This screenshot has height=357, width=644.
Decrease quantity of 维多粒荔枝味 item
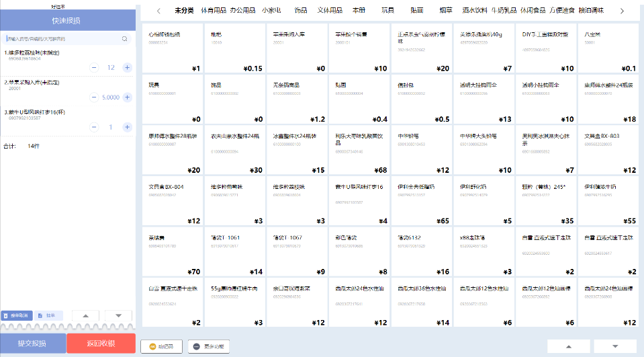click(94, 67)
